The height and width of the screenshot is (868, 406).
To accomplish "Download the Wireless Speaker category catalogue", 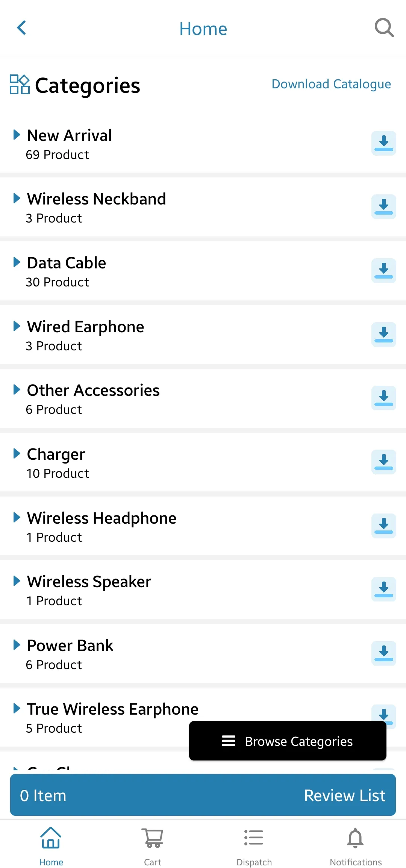I will (x=384, y=589).
